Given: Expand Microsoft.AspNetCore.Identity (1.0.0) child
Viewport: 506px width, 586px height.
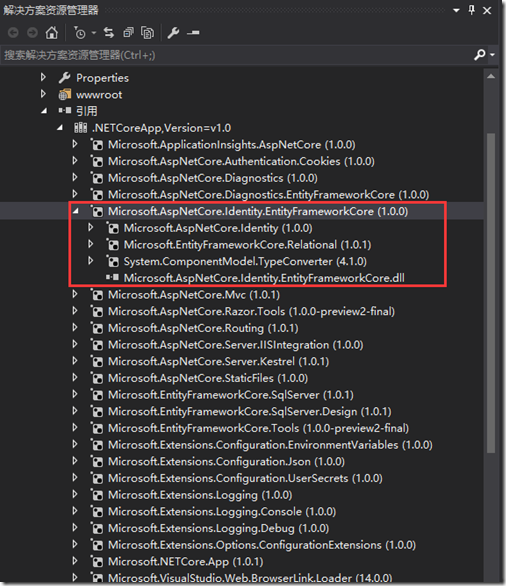Looking at the screenshot, I should [x=91, y=227].
